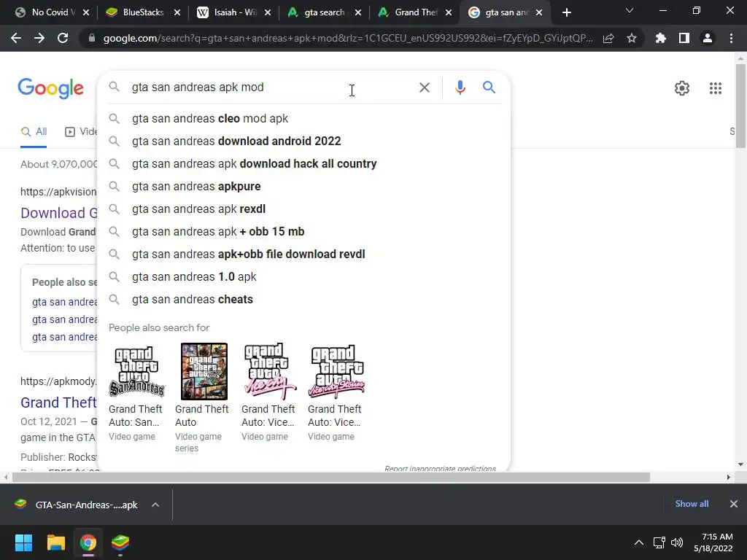Screen dimensions: 747x560
Task: Choose suggestion gta san andreas apk + obb 15 mb
Action: point(303,231)
